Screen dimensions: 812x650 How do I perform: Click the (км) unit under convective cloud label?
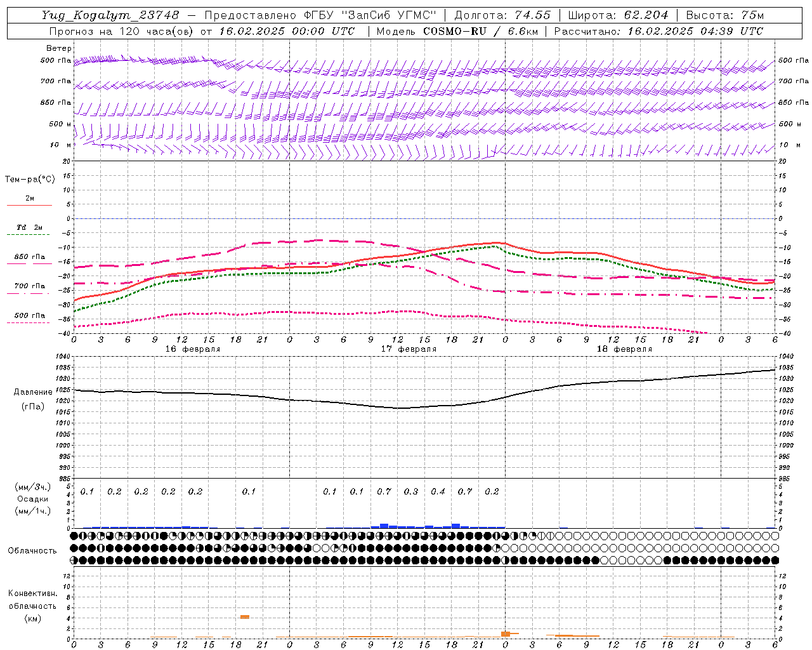click(x=32, y=618)
